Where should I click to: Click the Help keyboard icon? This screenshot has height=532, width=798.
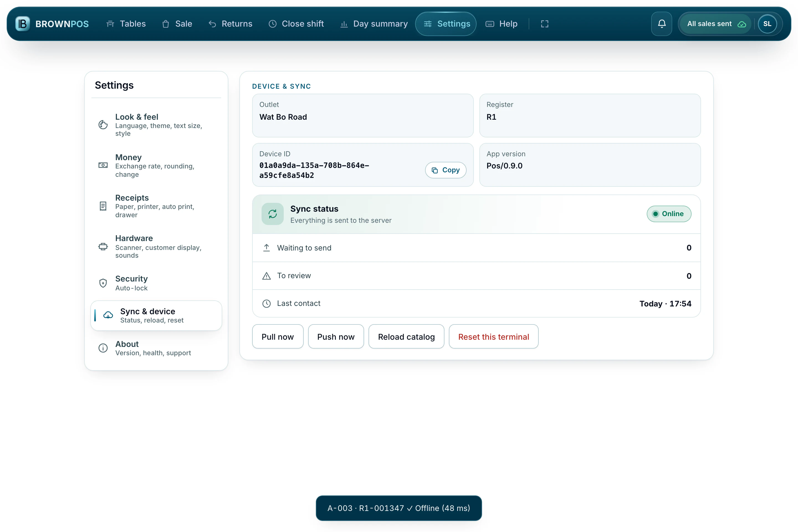[x=490, y=24]
